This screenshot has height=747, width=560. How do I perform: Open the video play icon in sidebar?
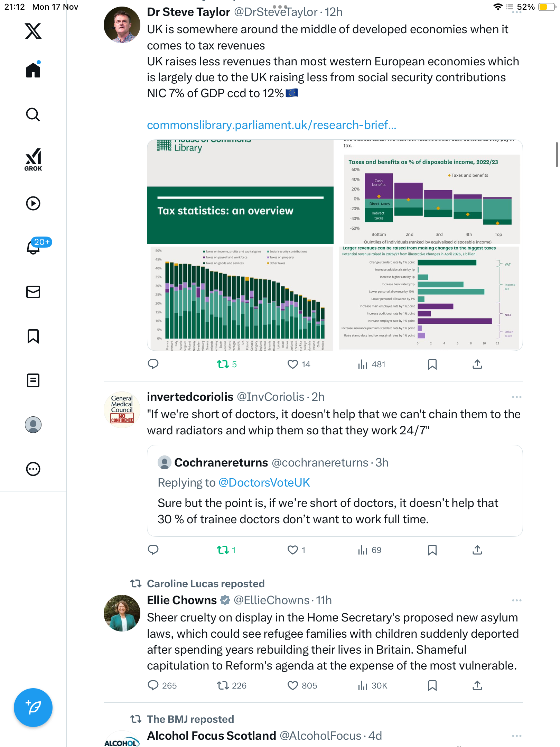point(33,203)
